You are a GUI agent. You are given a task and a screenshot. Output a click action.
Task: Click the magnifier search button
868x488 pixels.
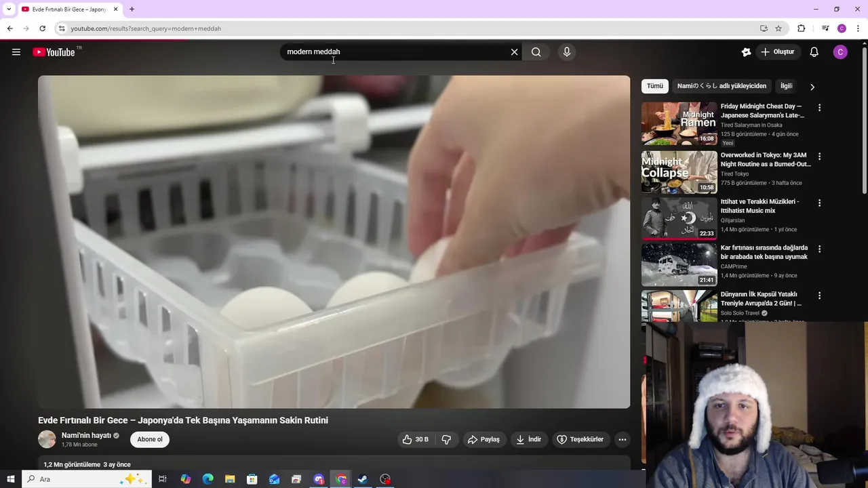coord(536,52)
